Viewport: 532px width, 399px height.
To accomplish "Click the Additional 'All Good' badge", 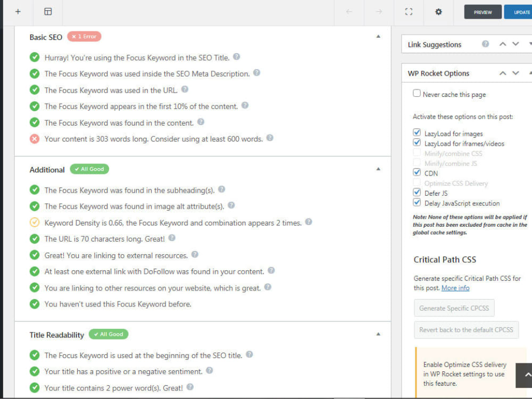I will point(89,169).
